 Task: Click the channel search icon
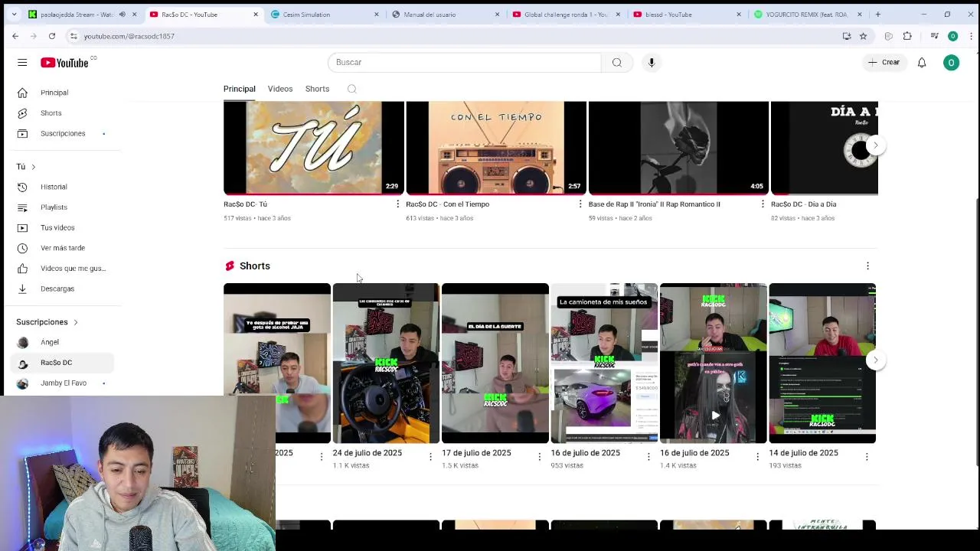352,89
